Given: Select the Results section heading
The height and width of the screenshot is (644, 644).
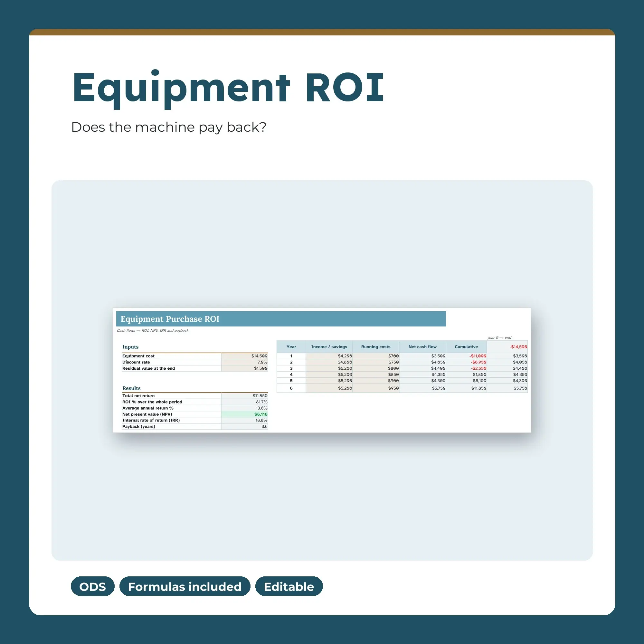Looking at the screenshot, I should pos(131,388).
